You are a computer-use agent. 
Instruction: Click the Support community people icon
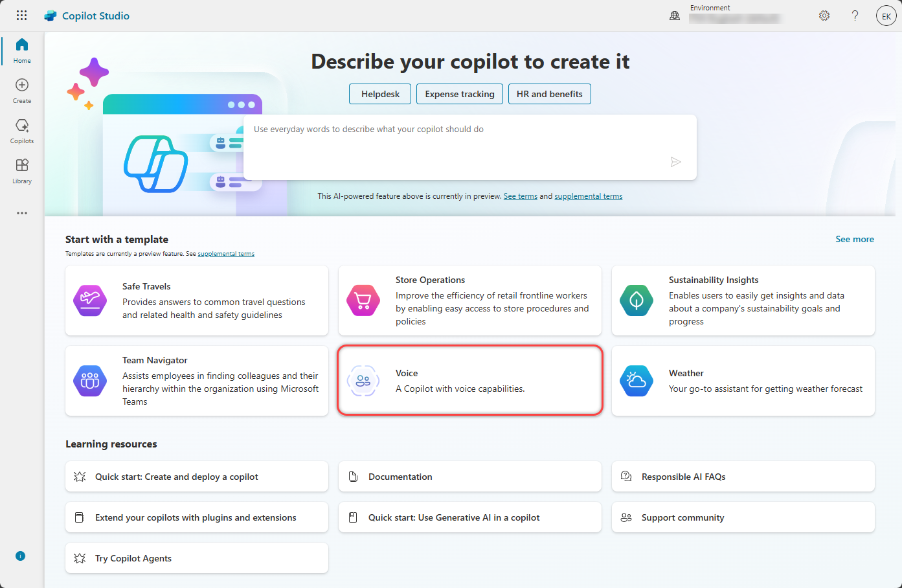click(626, 517)
